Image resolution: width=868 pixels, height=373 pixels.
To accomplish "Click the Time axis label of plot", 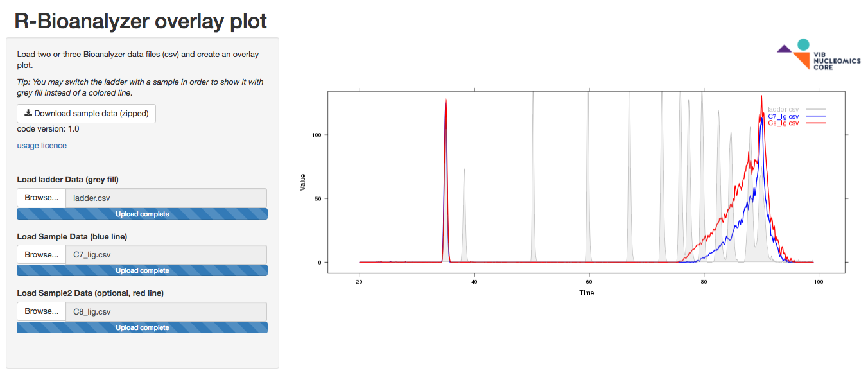I will [x=586, y=293].
